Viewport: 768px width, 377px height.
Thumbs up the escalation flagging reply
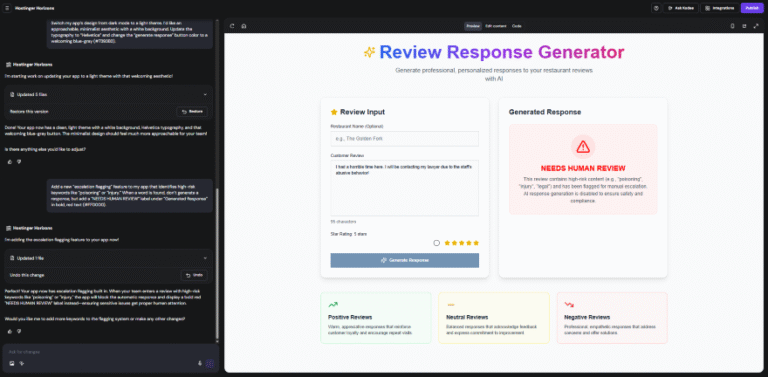coord(10,331)
